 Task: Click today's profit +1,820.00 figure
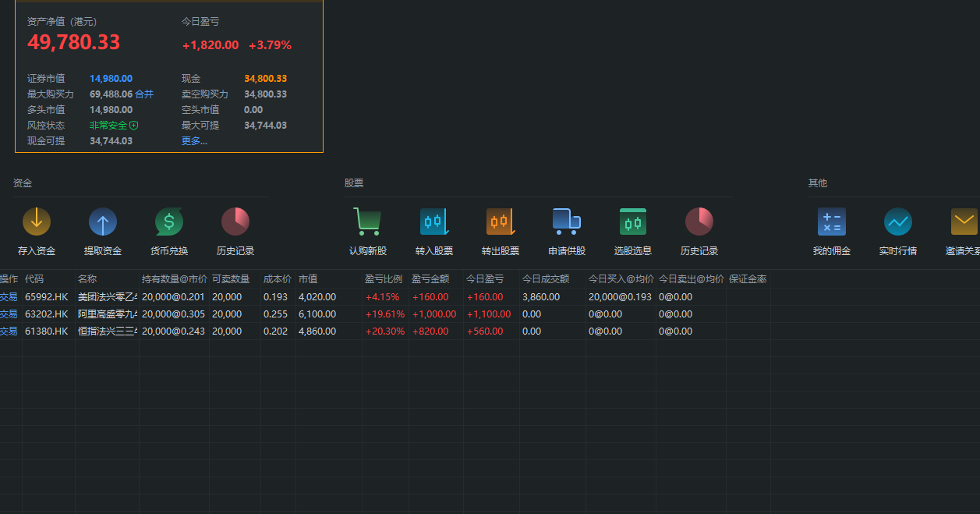pos(211,45)
